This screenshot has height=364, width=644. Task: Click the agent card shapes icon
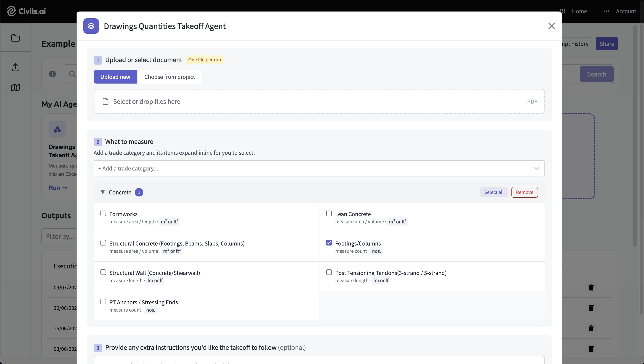(x=57, y=129)
